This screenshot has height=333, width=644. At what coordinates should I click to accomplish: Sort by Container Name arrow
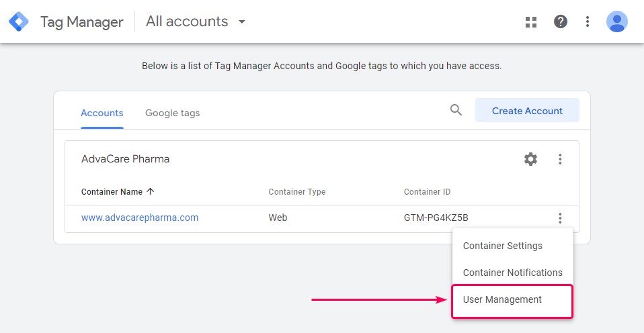[151, 191]
